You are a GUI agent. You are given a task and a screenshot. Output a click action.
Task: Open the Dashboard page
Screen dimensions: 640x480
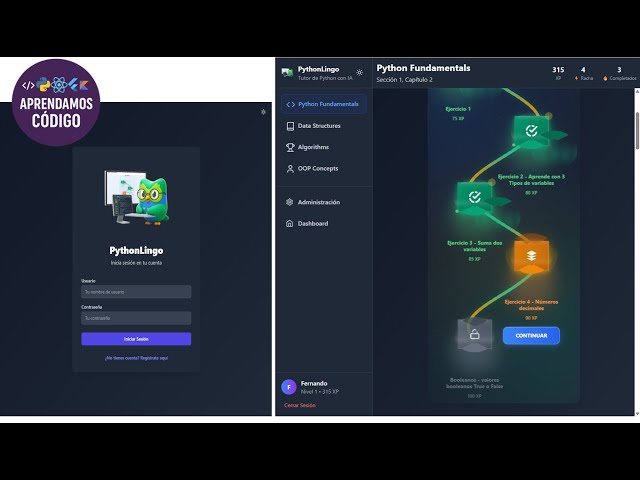[x=324, y=223]
